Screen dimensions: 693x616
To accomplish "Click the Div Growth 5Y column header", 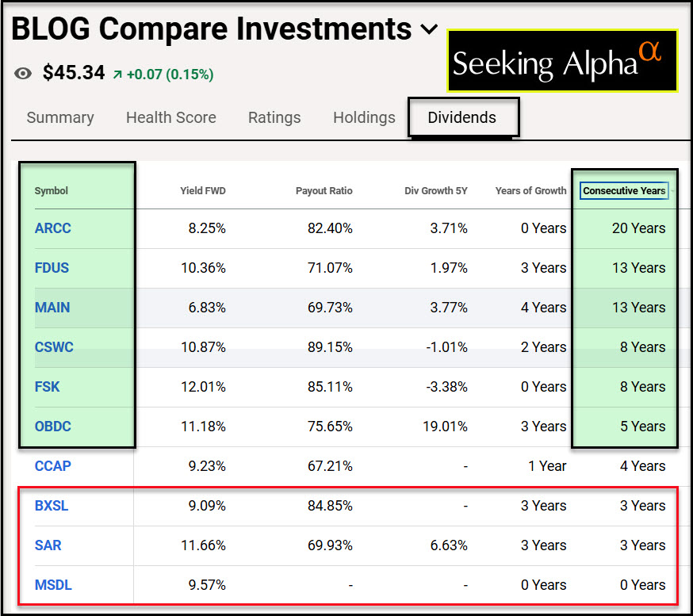I will coord(436,190).
